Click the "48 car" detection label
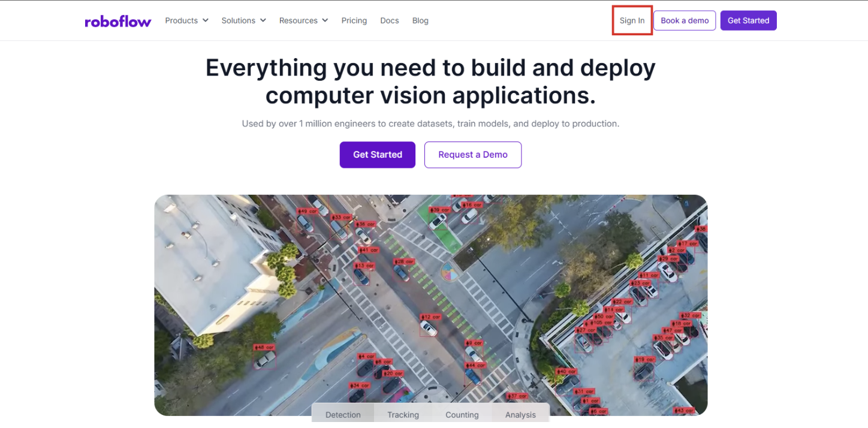This screenshot has width=868, height=428. (x=264, y=347)
